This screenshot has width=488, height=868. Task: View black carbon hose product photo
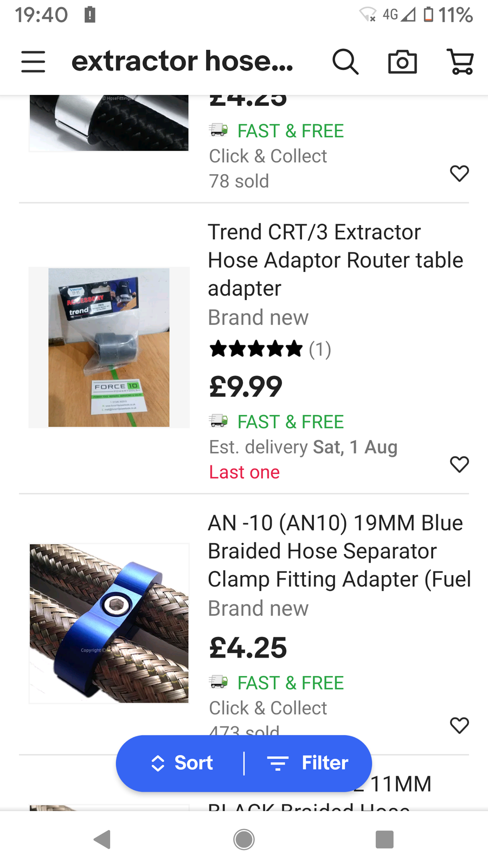(109, 123)
